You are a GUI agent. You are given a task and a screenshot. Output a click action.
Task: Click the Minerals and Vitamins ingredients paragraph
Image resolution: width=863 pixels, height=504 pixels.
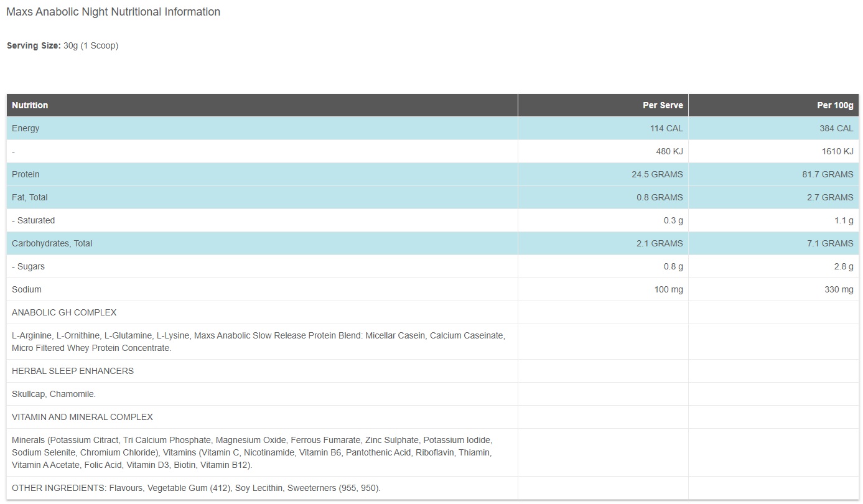coord(252,452)
